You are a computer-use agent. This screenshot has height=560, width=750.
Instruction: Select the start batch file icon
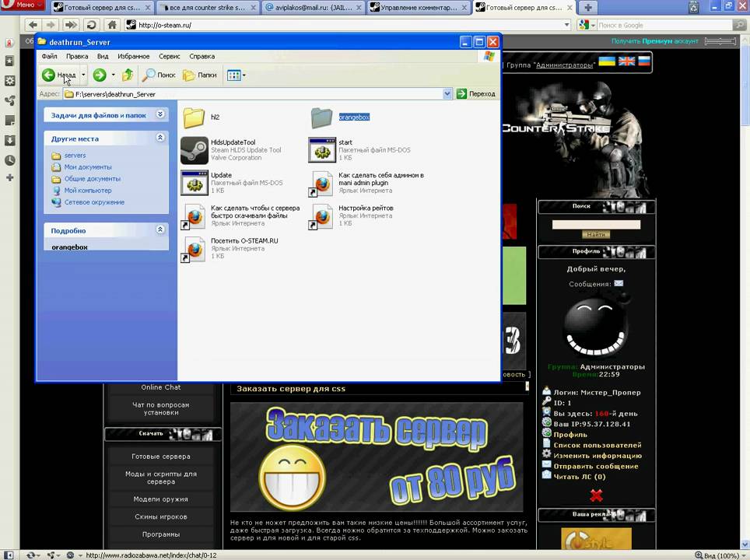[x=322, y=150]
